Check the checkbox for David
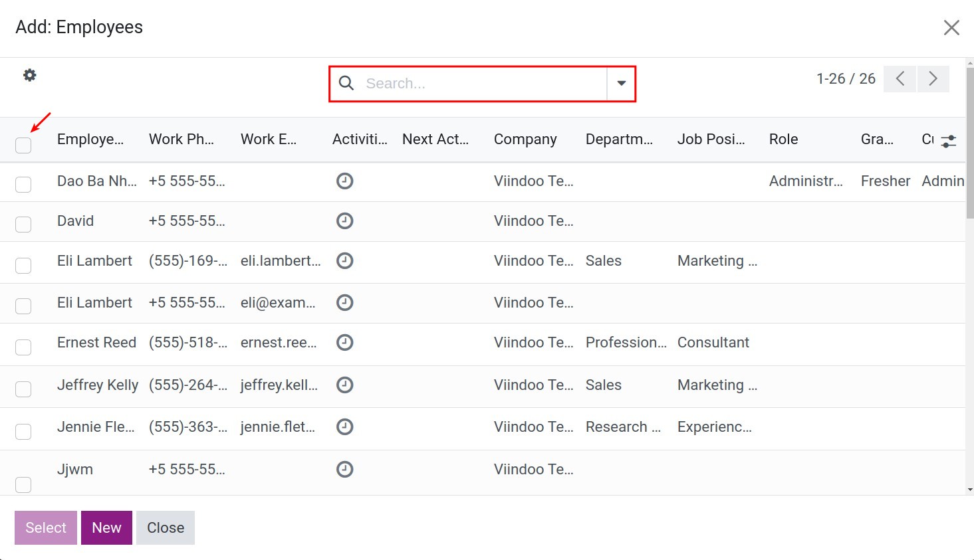Viewport: 974px width, 560px height. [x=23, y=224]
